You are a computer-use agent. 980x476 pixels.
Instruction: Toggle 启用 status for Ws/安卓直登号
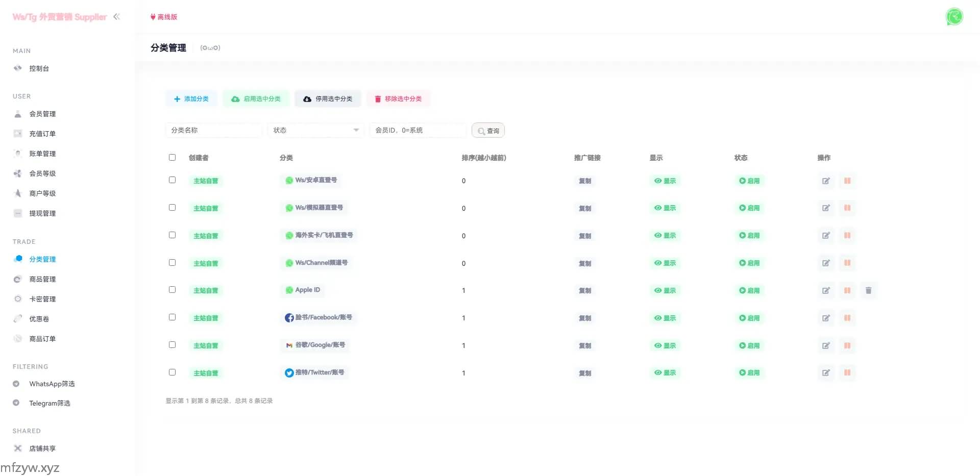click(x=749, y=181)
